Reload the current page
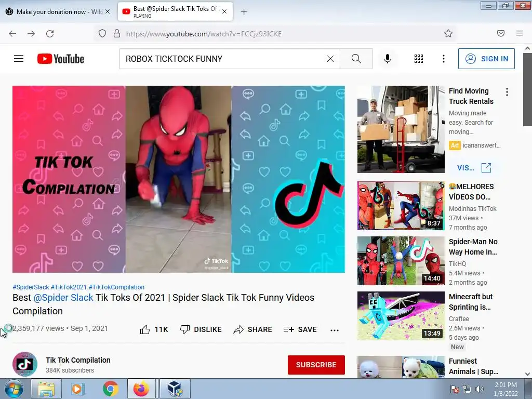 click(x=50, y=34)
